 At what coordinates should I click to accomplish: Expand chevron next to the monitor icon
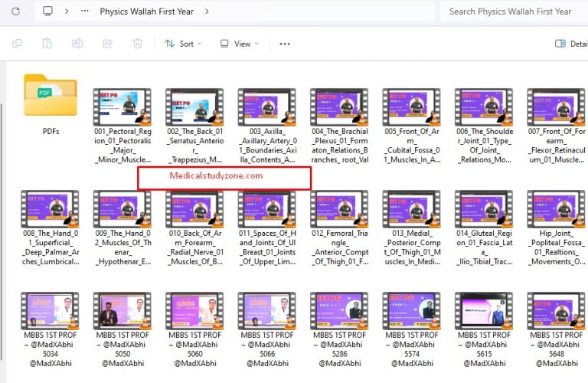pyautogui.click(x=67, y=11)
